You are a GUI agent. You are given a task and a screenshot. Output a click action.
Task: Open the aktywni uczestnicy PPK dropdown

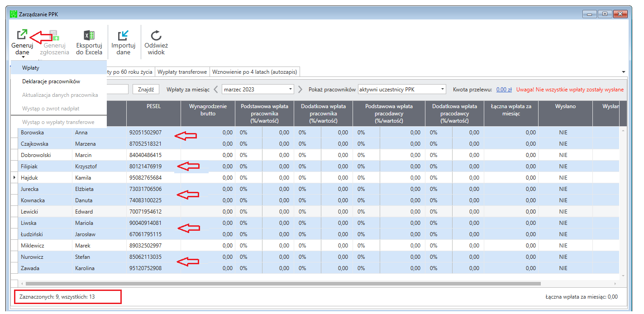(x=402, y=90)
